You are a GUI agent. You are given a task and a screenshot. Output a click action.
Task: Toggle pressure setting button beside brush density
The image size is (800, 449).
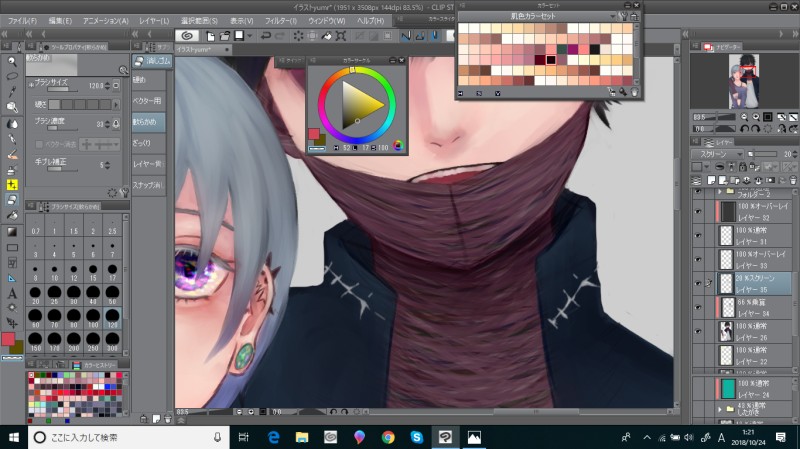click(x=116, y=124)
